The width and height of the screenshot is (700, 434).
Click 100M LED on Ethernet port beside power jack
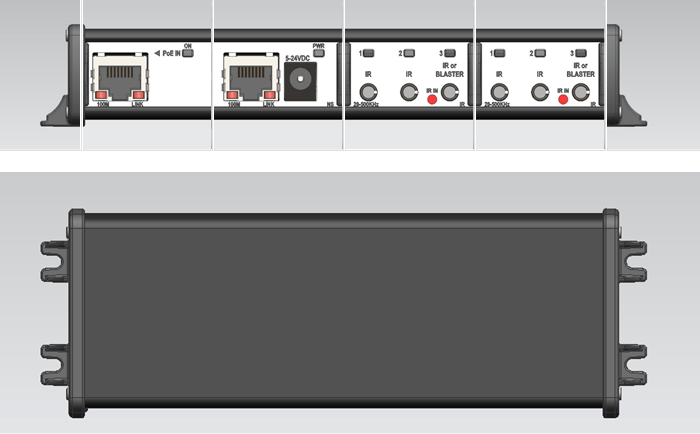232,95
